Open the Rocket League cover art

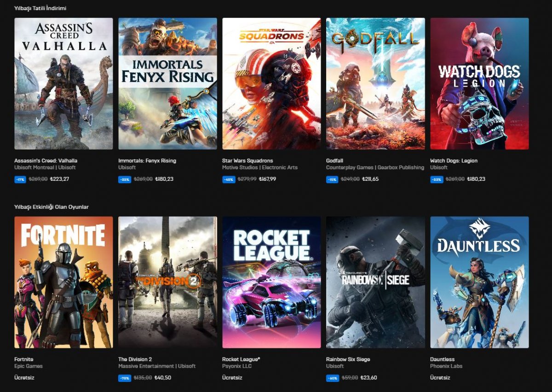pyautogui.click(x=271, y=282)
